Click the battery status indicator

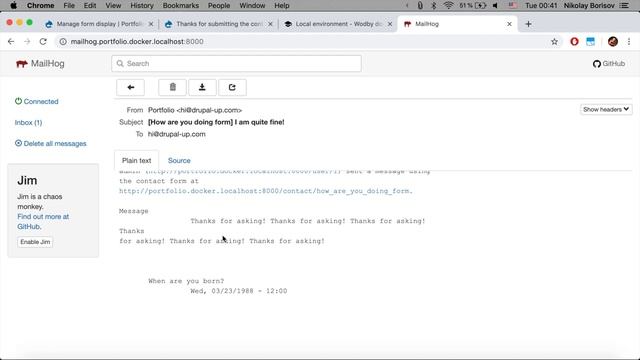[473, 6]
